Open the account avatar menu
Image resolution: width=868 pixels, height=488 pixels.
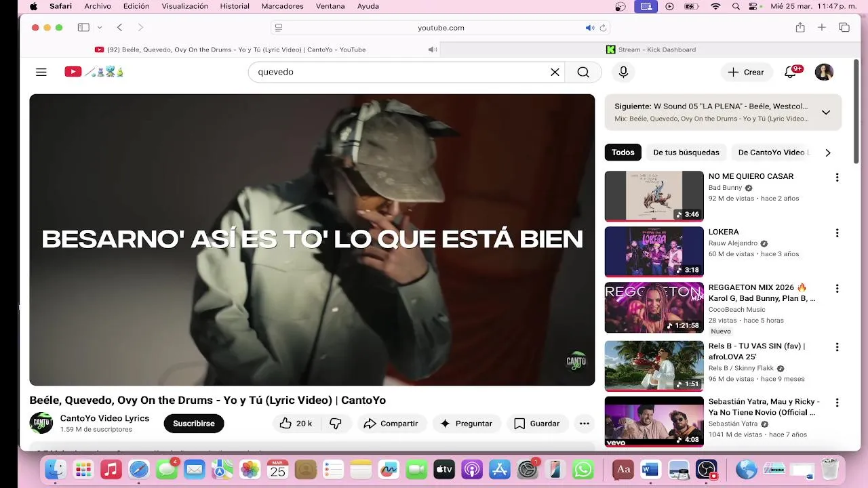point(824,72)
